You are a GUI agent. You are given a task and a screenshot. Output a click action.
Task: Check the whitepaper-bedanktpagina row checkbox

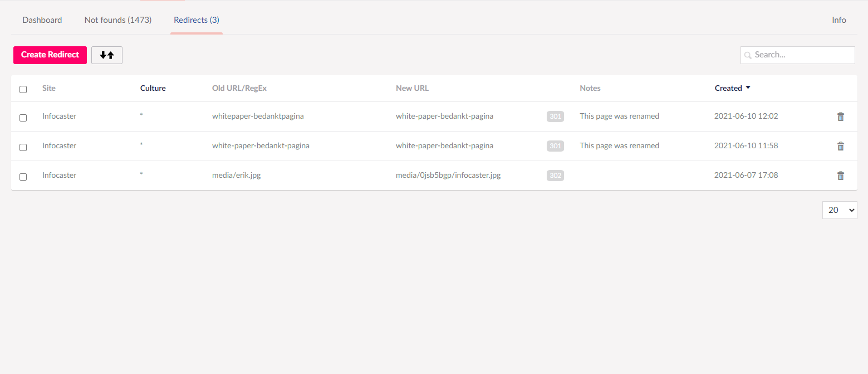tap(23, 118)
